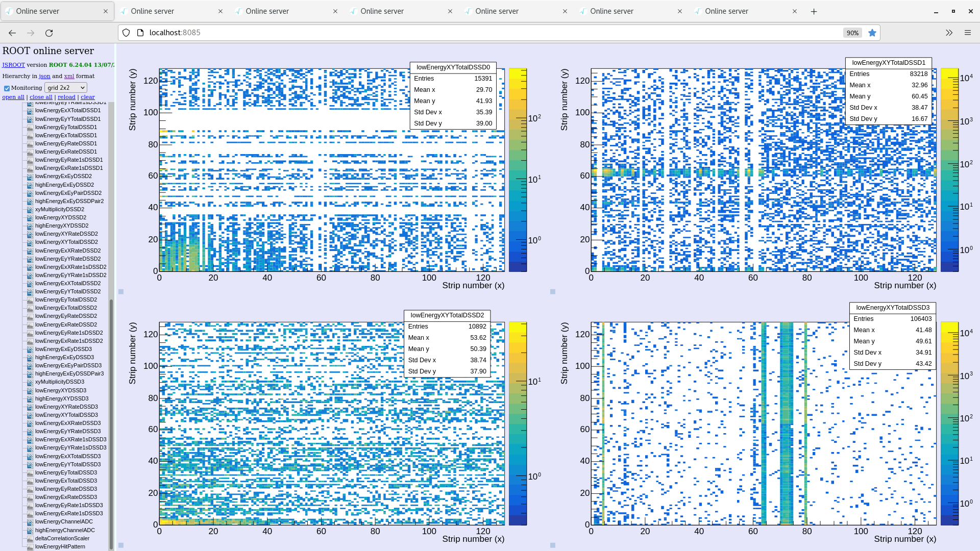Click histogram icon beside lowEnergyHitPattern
Image resolution: width=980 pixels, height=551 pixels.
point(30,547)
